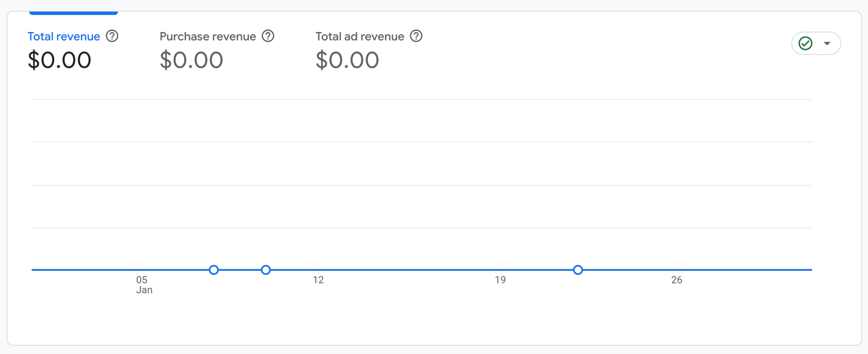Switch to the Purchase revenue tab
Screen dimensions: 868x354
point(207,36)
